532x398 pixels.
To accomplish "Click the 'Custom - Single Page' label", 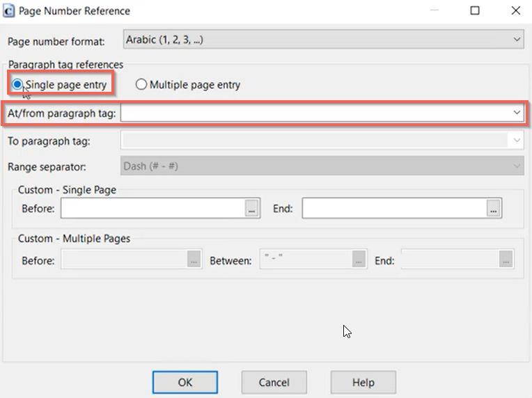I will click(x=67, y=190).
